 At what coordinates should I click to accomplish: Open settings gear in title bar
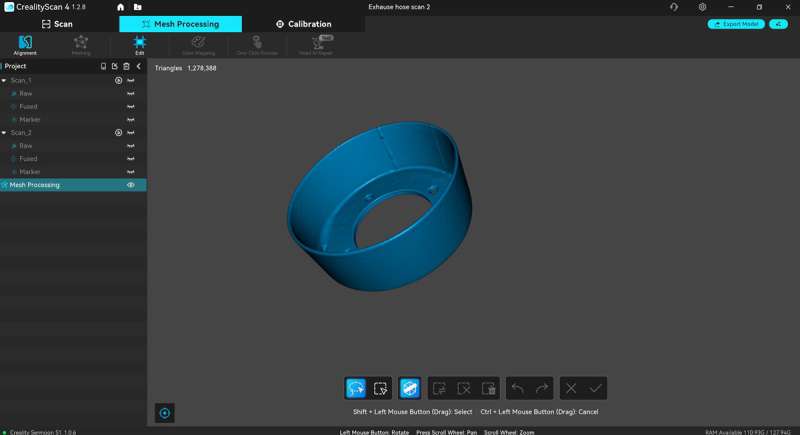pos(702,7)
